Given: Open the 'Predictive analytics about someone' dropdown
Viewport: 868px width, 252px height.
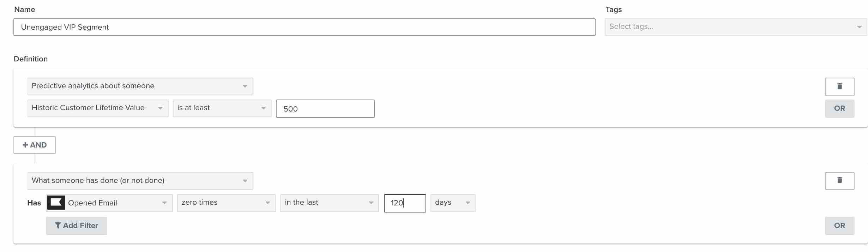Looking at the screenshot, I should (140, 86).
